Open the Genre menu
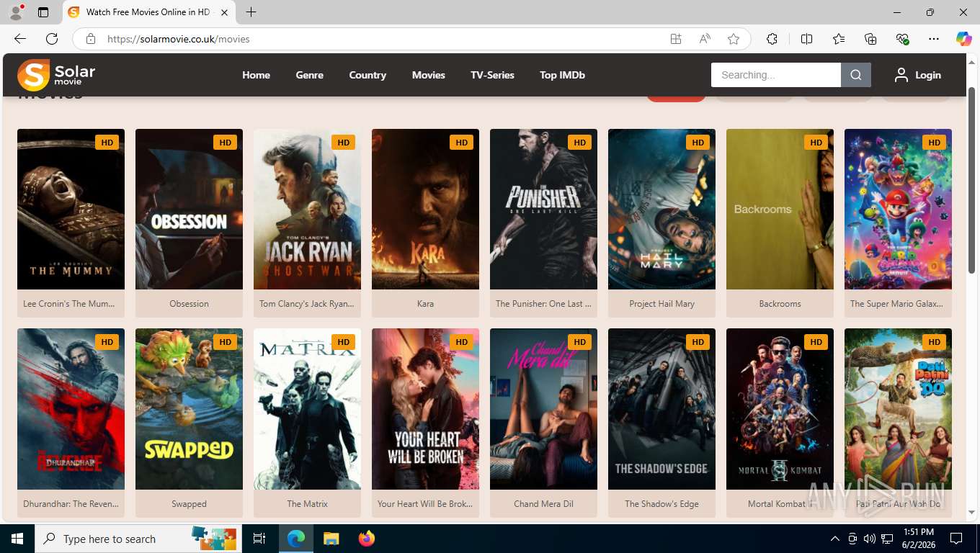This screenshot has height=553, width=980. coord(309,75)
